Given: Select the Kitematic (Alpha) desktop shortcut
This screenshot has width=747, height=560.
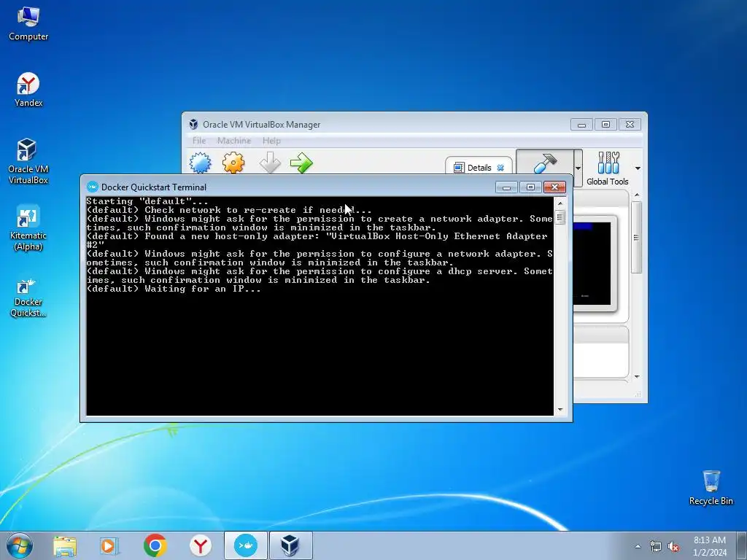Looking at the screenshot, I should tap(28, 228).
